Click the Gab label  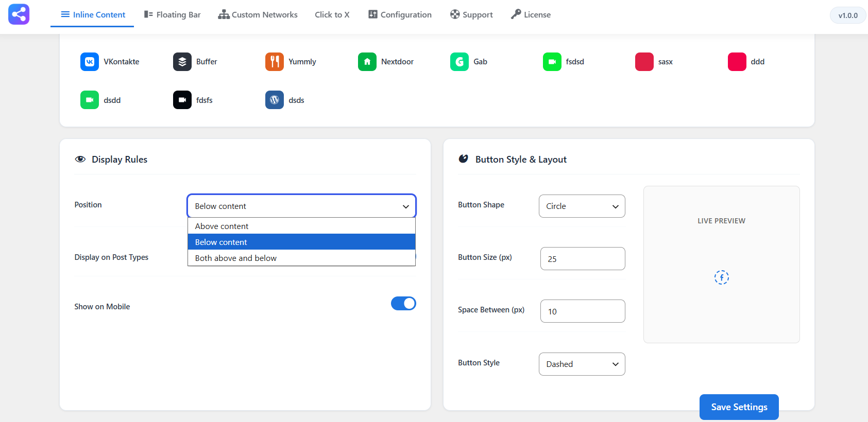pyautogui.click(x=480, y=62)
